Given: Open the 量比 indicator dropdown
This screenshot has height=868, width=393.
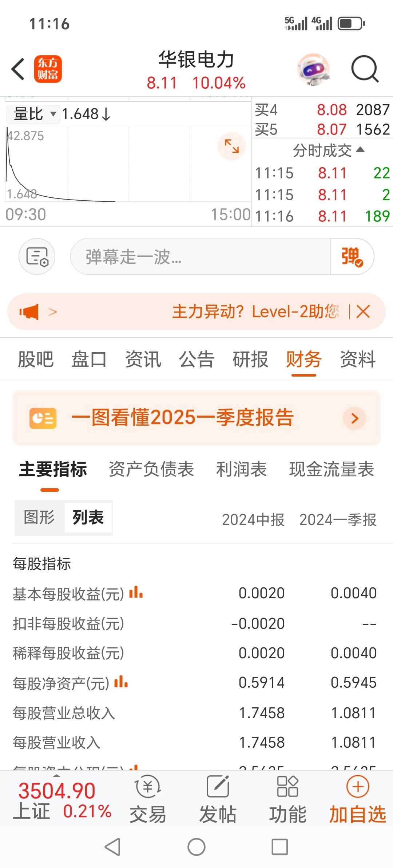Looking at the screenshot, I should [33, 114].
